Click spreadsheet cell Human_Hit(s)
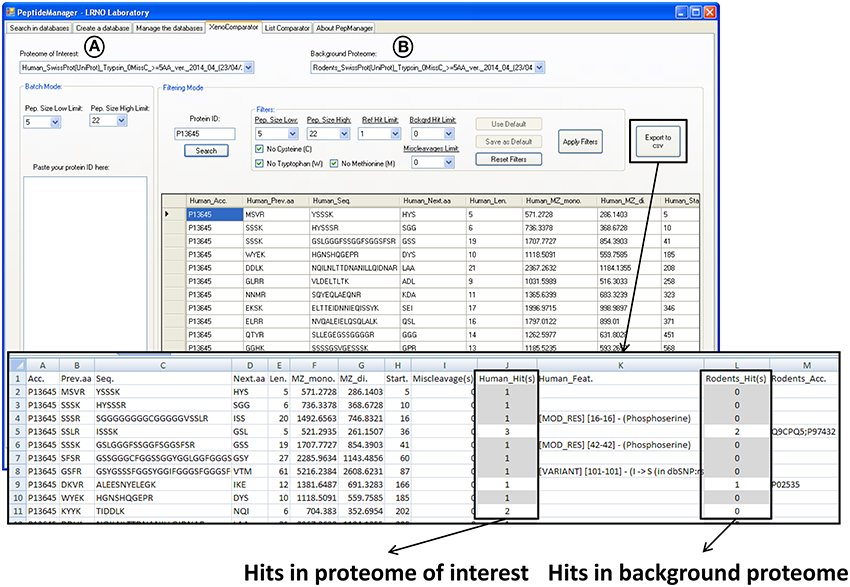 click(x=506, y=379)
